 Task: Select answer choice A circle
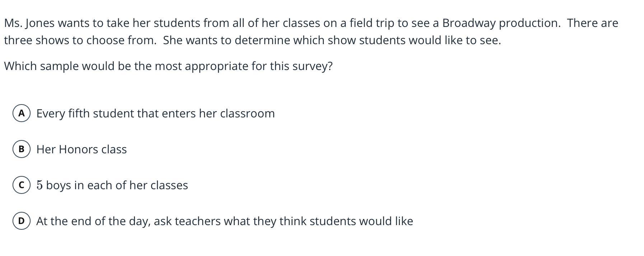[22, 113]
